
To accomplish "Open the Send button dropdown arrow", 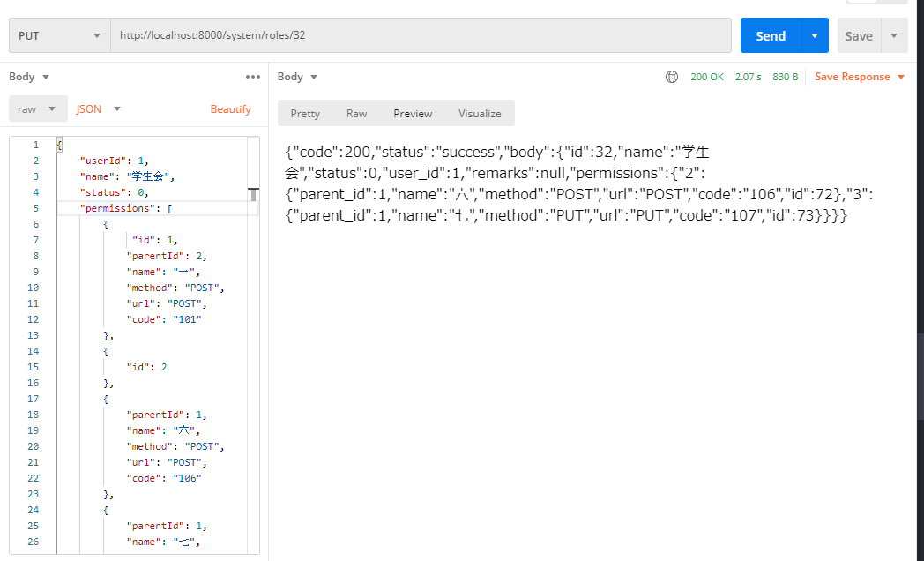I will [812, 35].
